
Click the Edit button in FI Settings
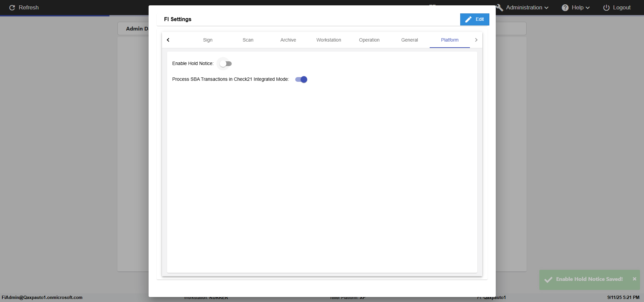[475, 19]
